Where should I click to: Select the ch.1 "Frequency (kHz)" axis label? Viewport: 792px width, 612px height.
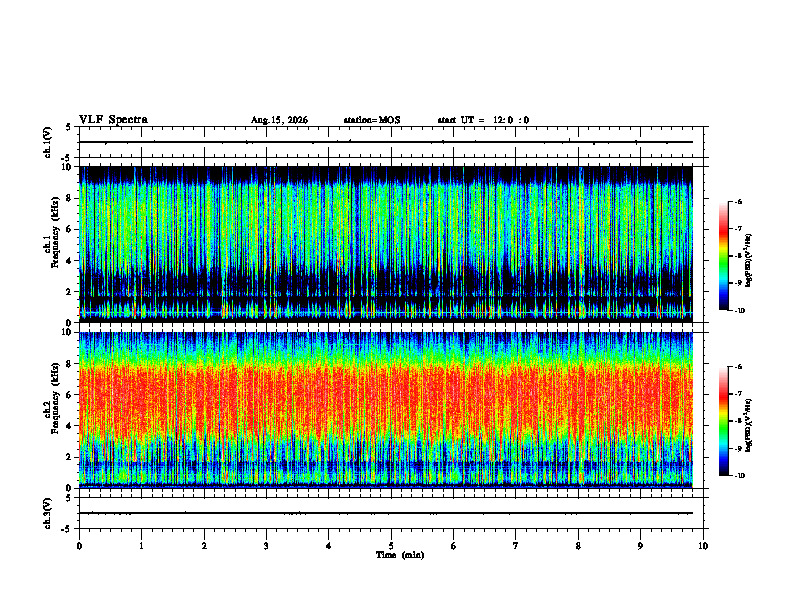[55, 230]
